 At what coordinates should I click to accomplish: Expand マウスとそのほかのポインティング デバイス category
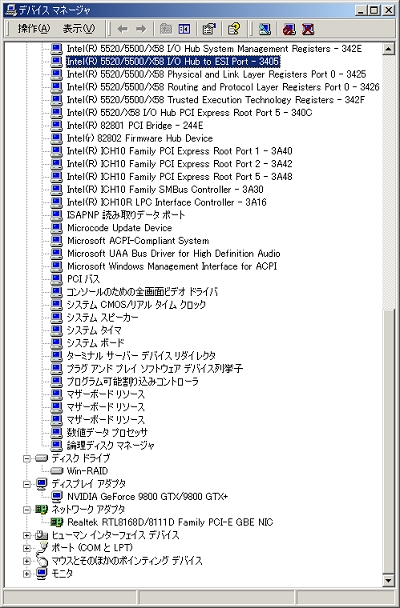[x=26, y=561]
